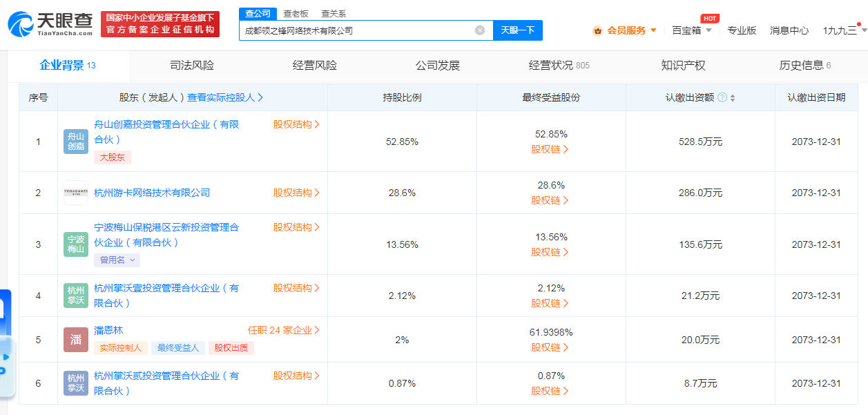Click the 潘 avatar for 潘恩林
This screenshot has height=415, width=868.
point(76,340)
